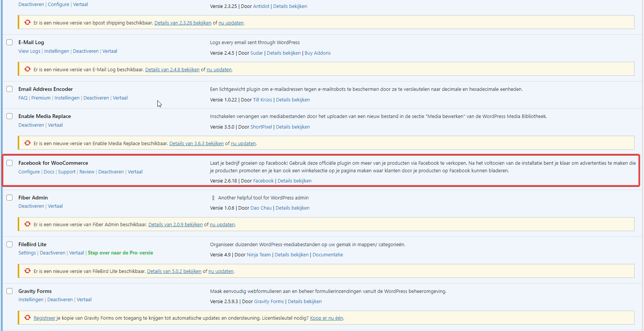Tick the Fiber Admin checkbox
Screen dimensions: 644x331
click(9, 198)
